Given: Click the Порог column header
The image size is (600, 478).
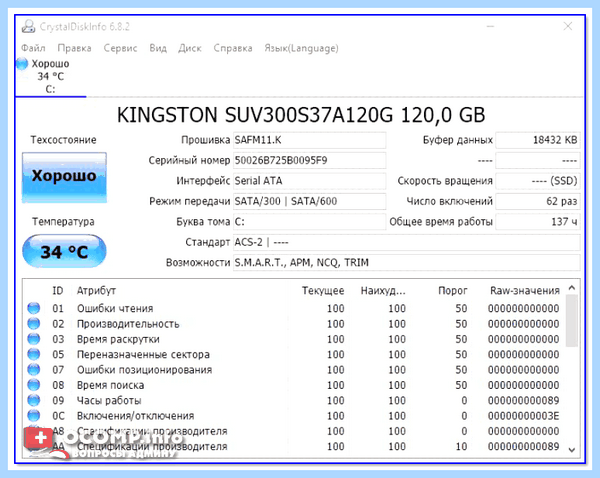Looking at the screenshot, I should (x=453, y=291).
